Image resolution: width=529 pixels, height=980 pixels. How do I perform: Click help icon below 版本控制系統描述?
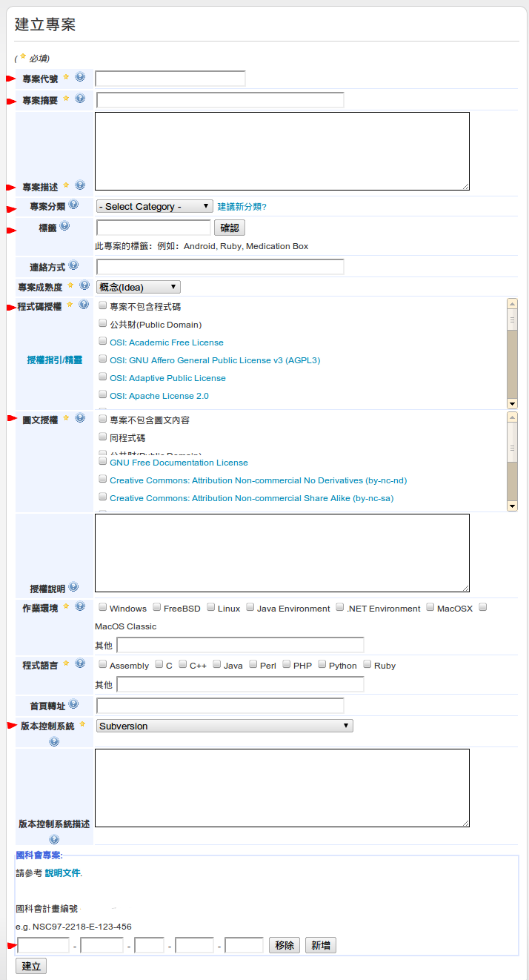tap(54, 839)
